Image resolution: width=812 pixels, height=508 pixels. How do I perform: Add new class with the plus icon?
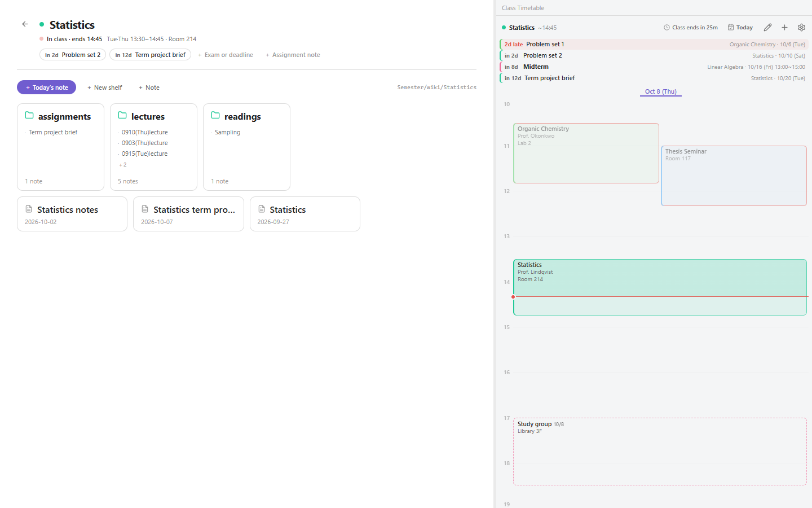click(x=784, y=27)
